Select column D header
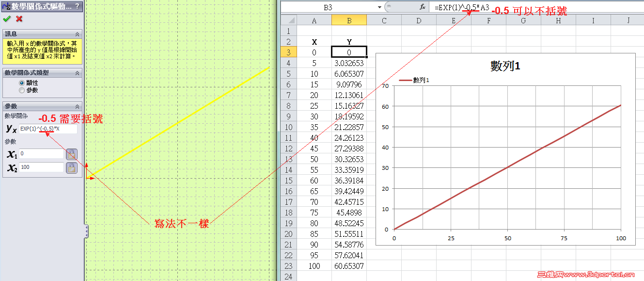Image resolution: width=644 pixels, height=281 pixels. click(x=419, y=20)
